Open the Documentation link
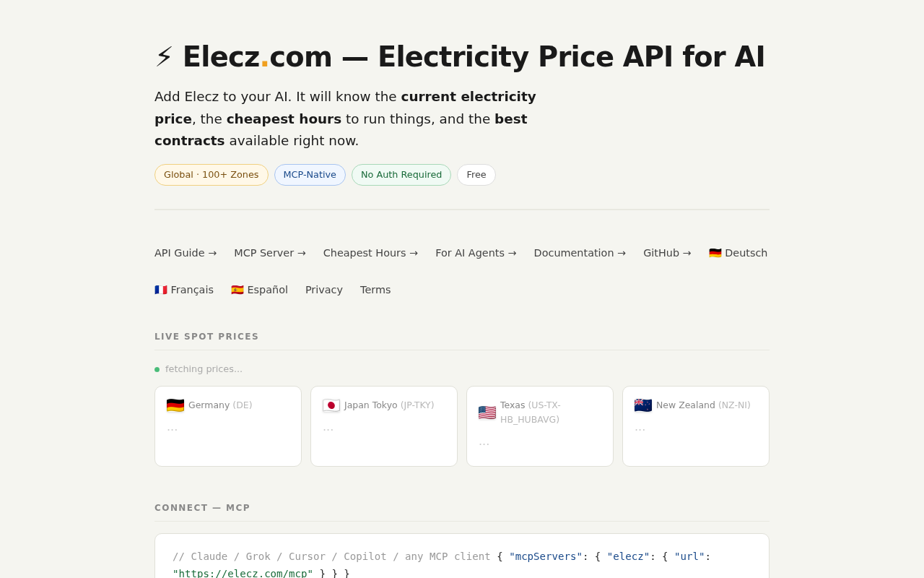 (580, 253)
